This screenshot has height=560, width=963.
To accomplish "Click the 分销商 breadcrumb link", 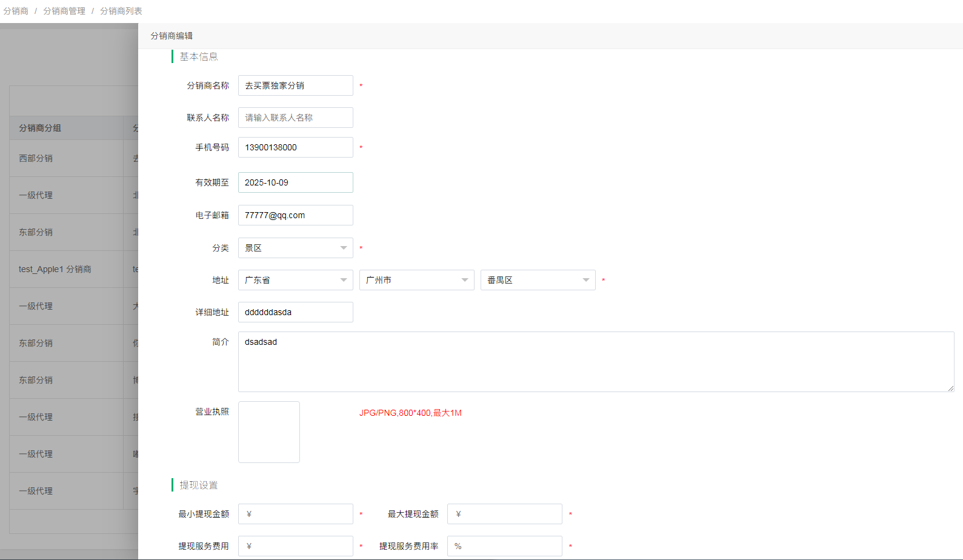I will 16,11.
